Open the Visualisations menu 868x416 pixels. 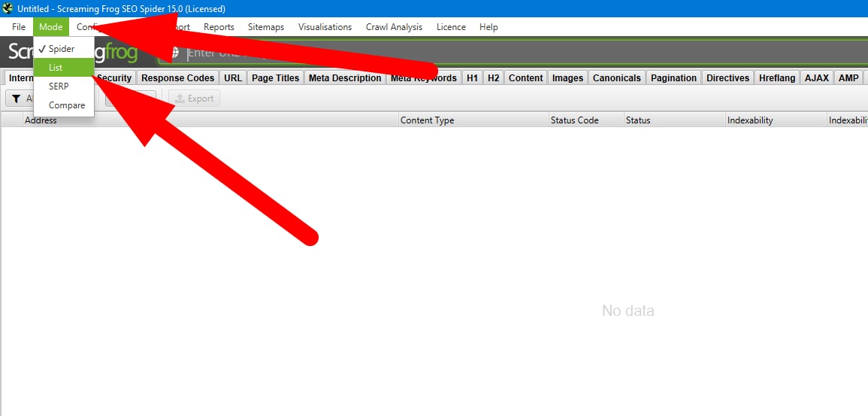(325, 26)
